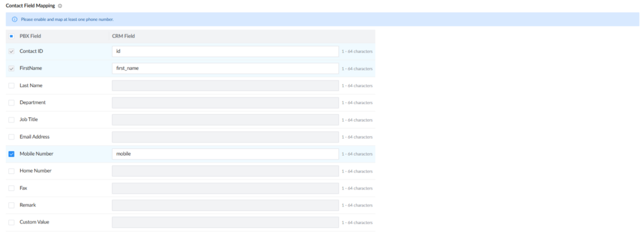
Task: Click the Home Number label
Action: click(x=35, y=171)
